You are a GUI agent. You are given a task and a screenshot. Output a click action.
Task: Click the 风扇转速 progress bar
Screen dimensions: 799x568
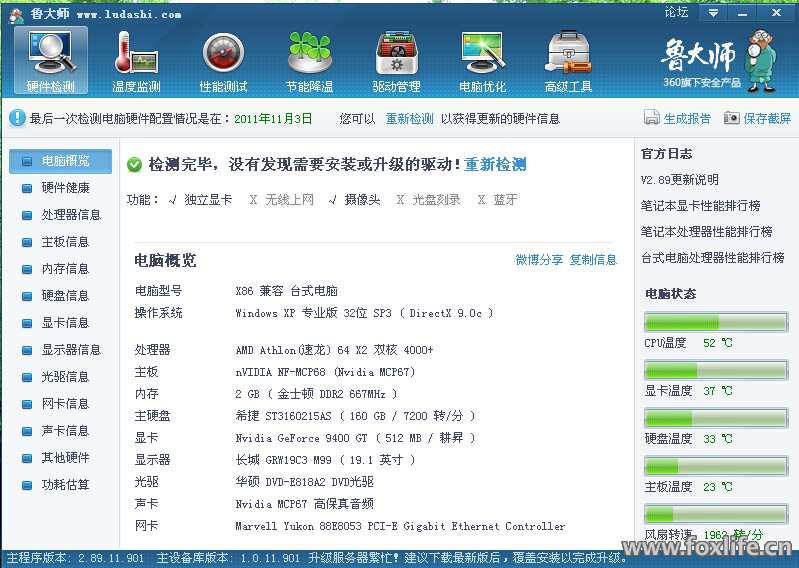click(716, 513)
